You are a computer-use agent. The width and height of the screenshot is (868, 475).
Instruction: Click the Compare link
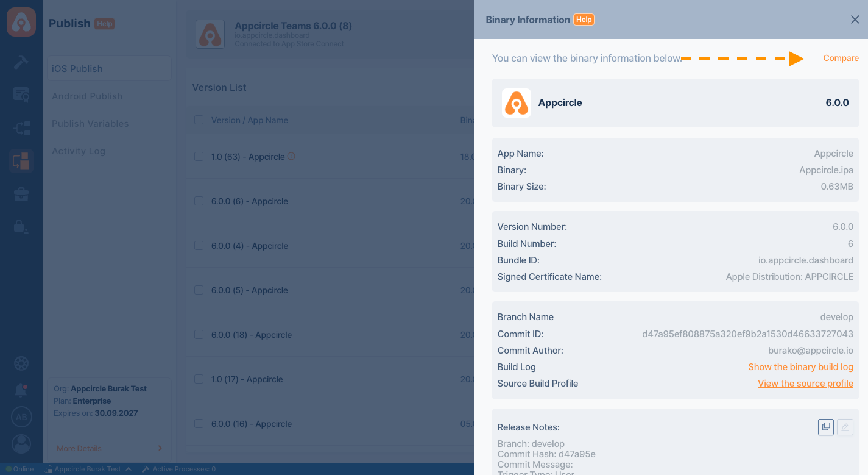coord(841,59)
